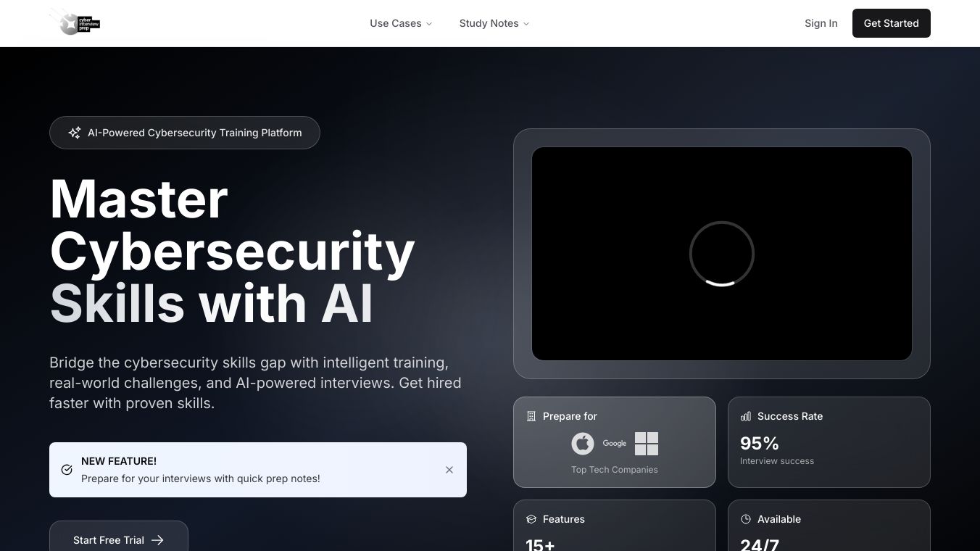Expand the Use Cases dropdown menu
980x551 pixels.
(x=401, y=23)
